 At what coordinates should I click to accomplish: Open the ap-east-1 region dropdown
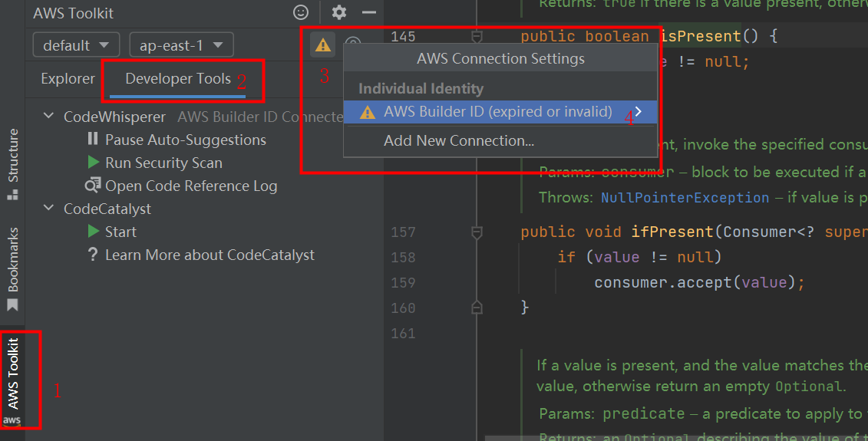182,44
